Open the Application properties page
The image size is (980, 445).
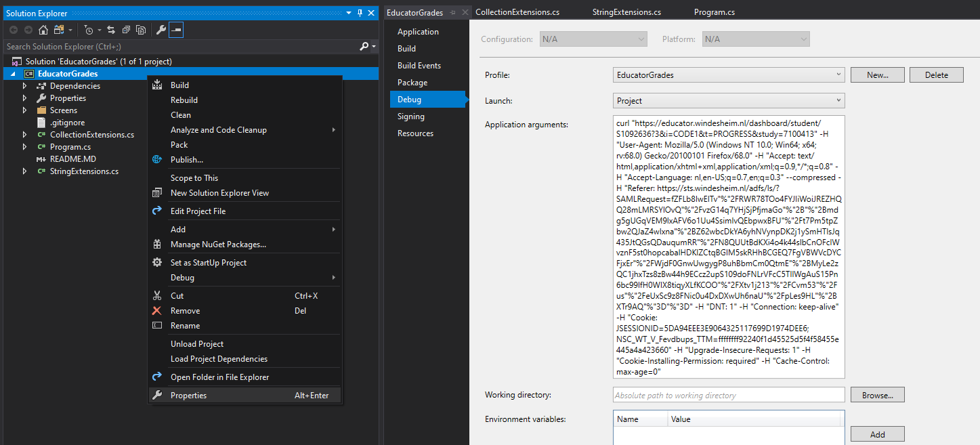pos(418,32)
